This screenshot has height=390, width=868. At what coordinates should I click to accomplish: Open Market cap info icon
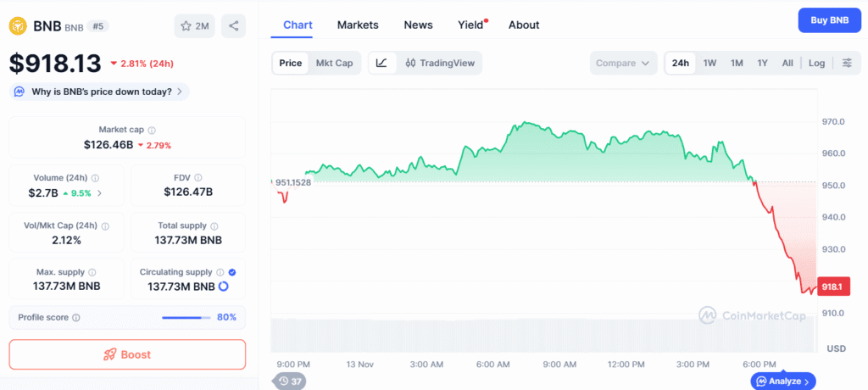(152, 131)
